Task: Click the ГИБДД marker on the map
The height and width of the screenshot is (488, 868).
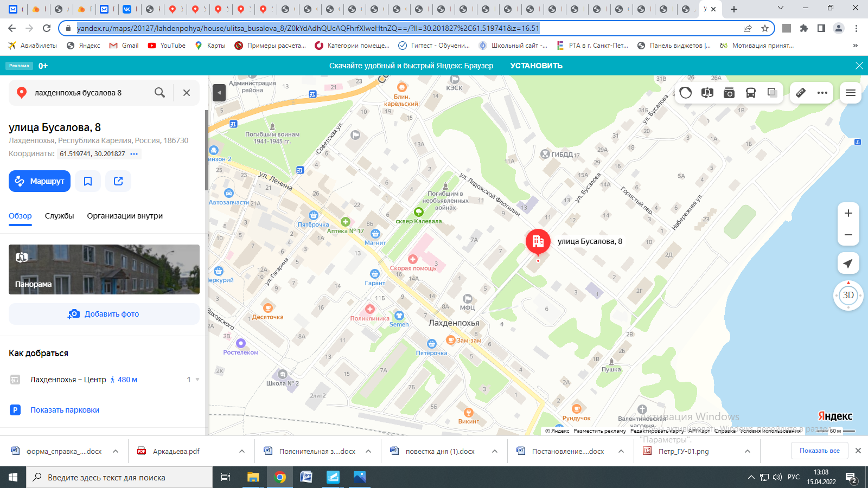Action: (545, 154)
